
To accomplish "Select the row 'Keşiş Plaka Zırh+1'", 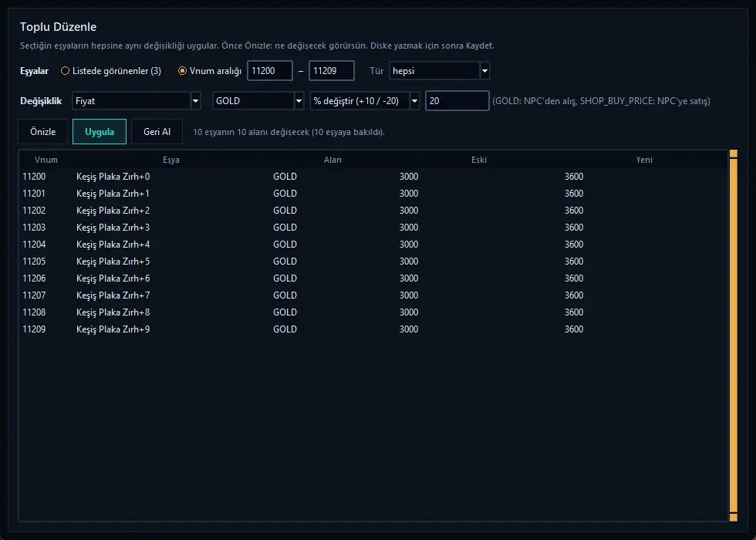I will tap(373, 194).
